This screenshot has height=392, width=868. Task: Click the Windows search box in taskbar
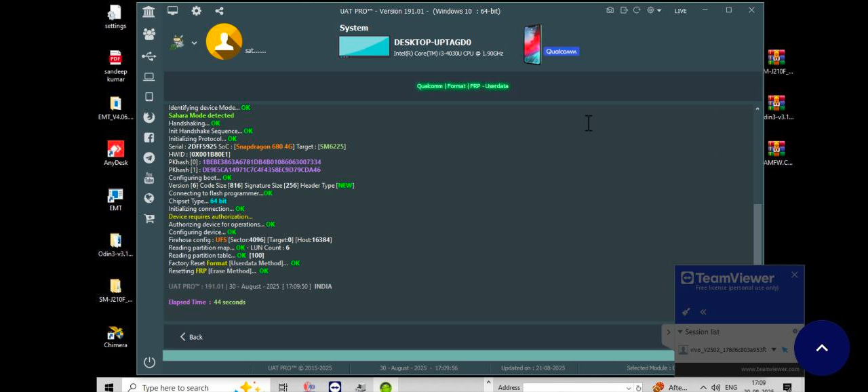pyautogui.click(x=176, y=387)
